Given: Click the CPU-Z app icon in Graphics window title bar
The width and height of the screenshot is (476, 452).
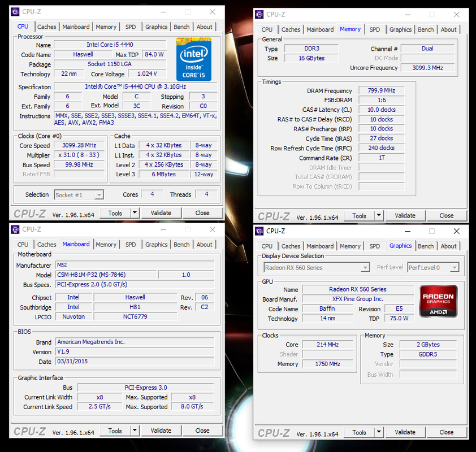Looking at the screenshot, I should click(x=259, y=231).
